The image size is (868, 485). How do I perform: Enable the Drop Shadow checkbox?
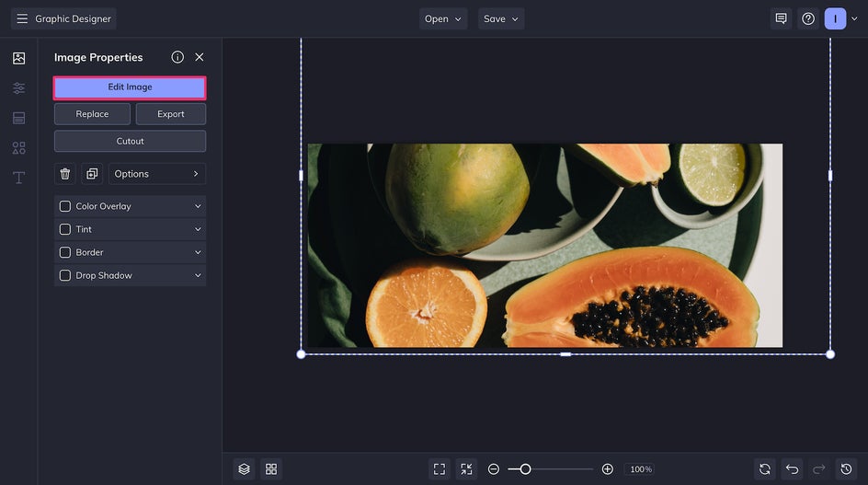pyautogui.click(x=65, y=275)
